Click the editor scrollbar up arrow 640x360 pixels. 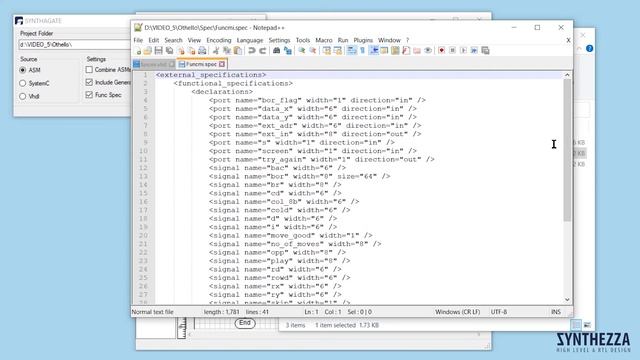[x=567, y=75]
